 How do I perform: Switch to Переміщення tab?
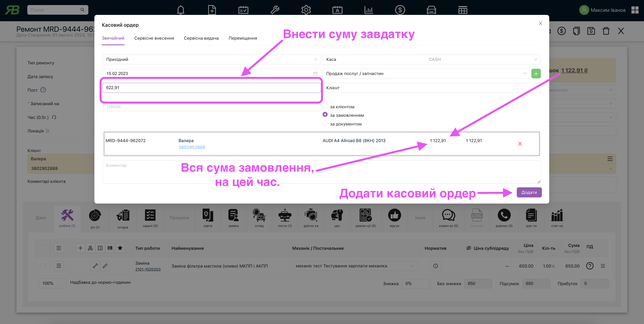click(x=243, y=38)
